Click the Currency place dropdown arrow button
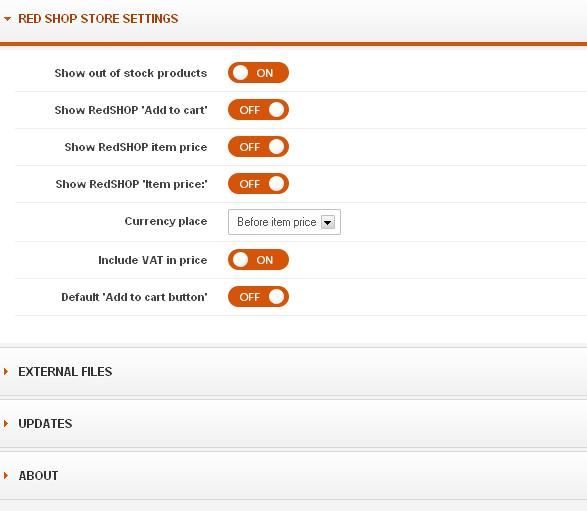 328,222
